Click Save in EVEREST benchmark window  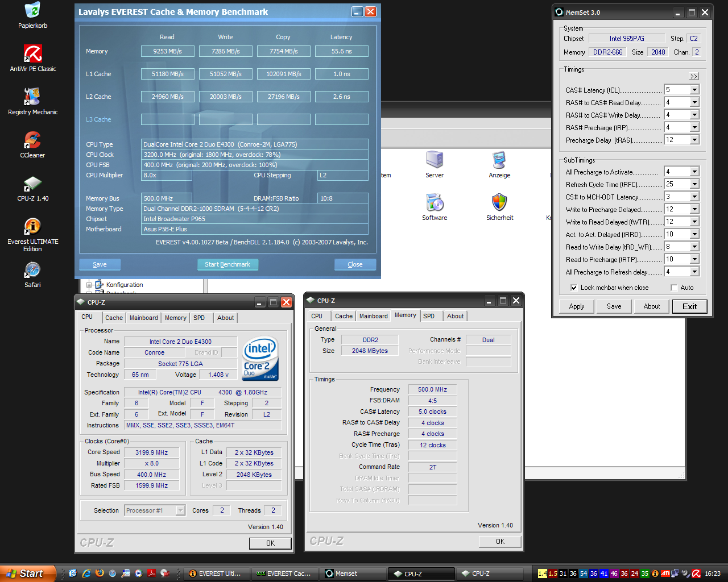[x=100, y=264]
